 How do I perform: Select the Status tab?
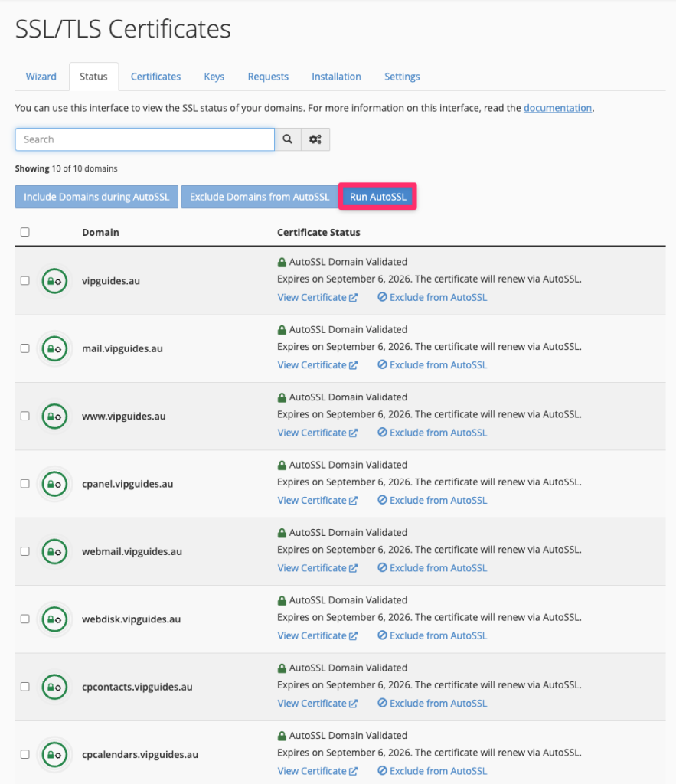93,77
